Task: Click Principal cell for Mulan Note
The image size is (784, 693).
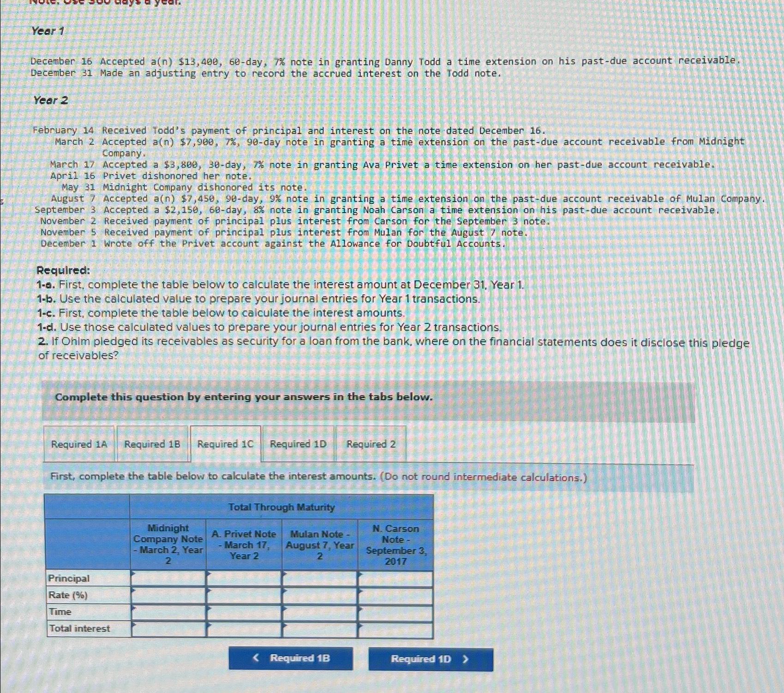Action: 320,578
